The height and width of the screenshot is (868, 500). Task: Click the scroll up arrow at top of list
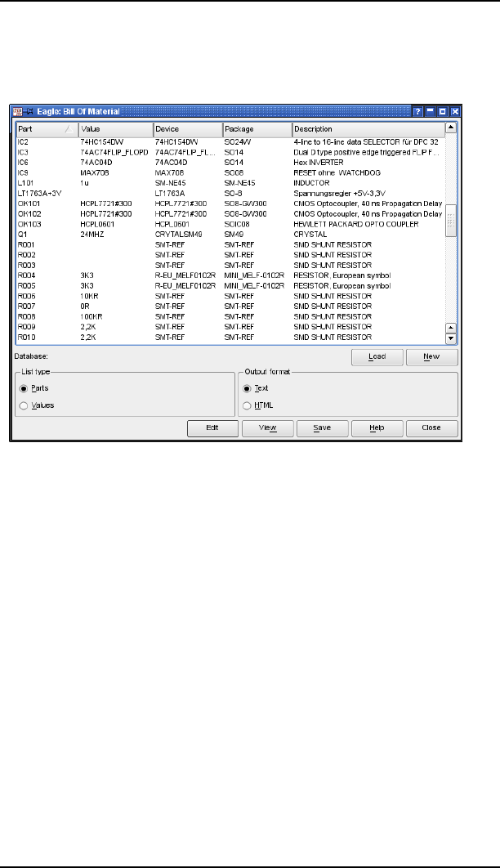coord(451,128)
